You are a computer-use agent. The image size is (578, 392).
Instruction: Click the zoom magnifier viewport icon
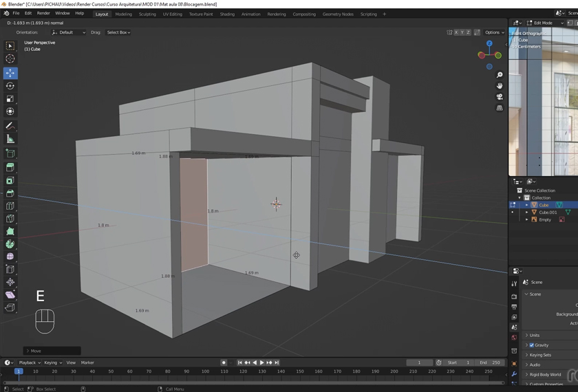(500, 75)
